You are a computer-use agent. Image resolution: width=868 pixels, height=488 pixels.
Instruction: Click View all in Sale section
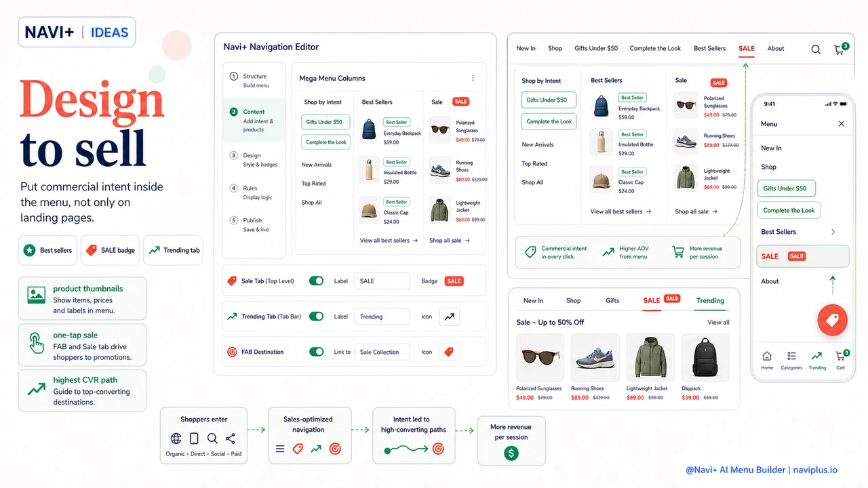[718, 322]
